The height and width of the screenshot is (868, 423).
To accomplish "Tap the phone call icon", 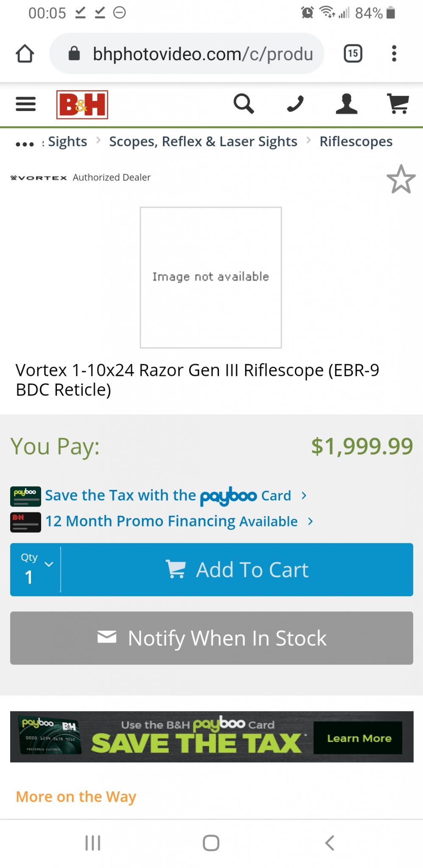I will click(295, 104).
